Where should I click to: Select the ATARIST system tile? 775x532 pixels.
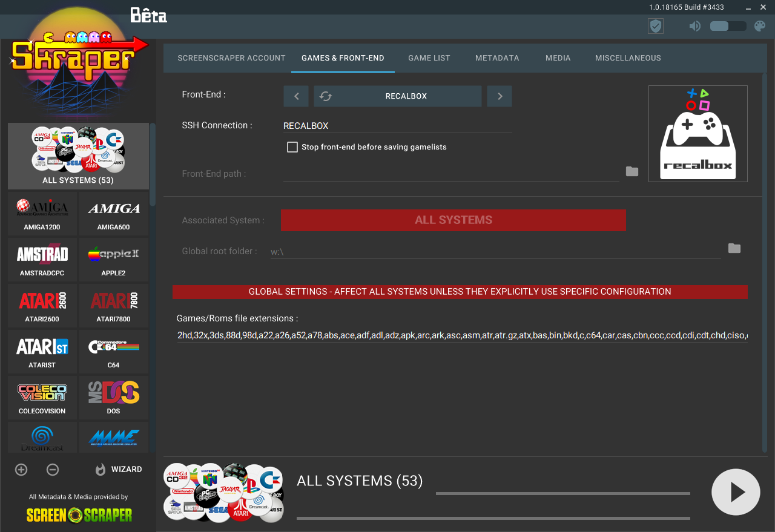coord(42,352)
